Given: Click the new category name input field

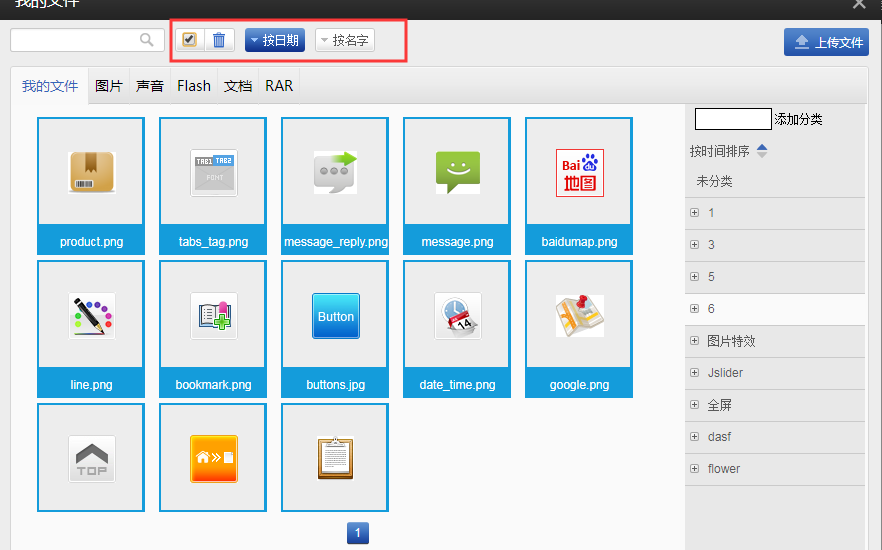Looking at the screenshot, I should pos(733,119).
